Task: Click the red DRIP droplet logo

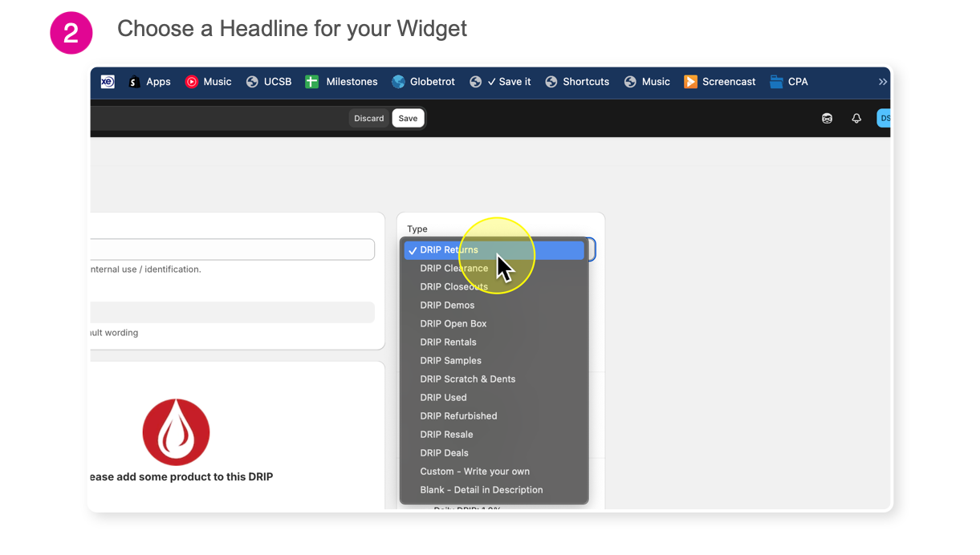Action: (x=176, y=432)
